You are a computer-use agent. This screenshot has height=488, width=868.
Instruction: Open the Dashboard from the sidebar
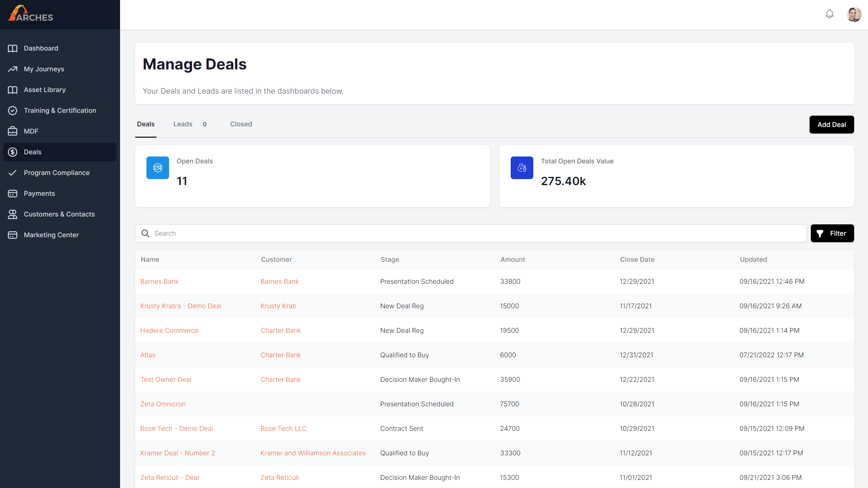(41, 48)
